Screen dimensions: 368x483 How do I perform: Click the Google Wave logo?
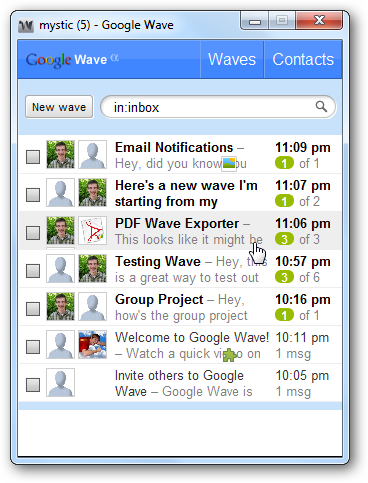(x=72, y=60)
